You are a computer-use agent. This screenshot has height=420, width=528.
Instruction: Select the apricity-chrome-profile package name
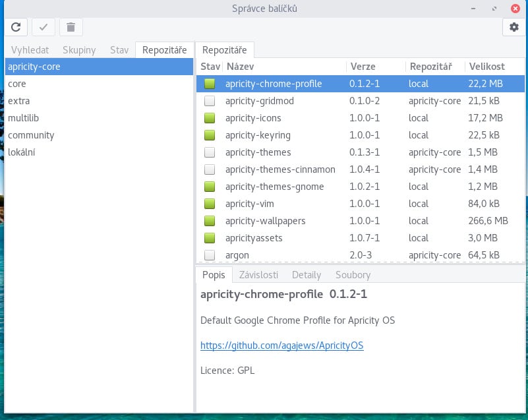(x=274, y=84)
